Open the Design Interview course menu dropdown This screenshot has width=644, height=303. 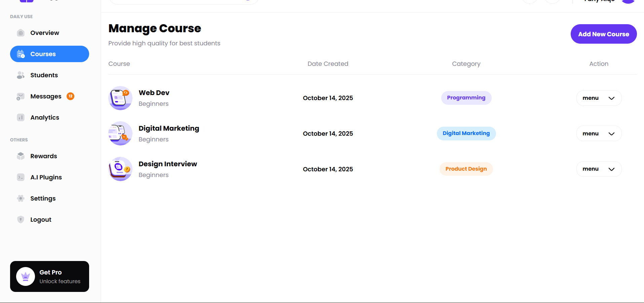click(599, 169)
